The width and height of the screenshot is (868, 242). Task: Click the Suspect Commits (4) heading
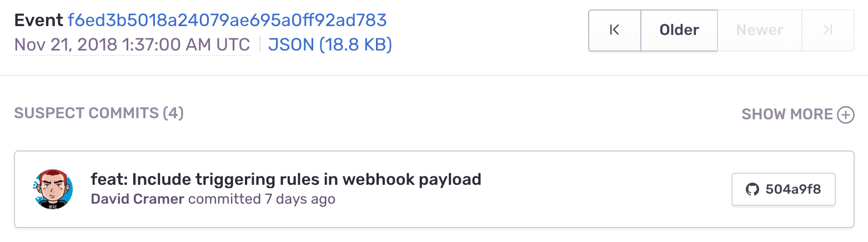click(99, 114)
